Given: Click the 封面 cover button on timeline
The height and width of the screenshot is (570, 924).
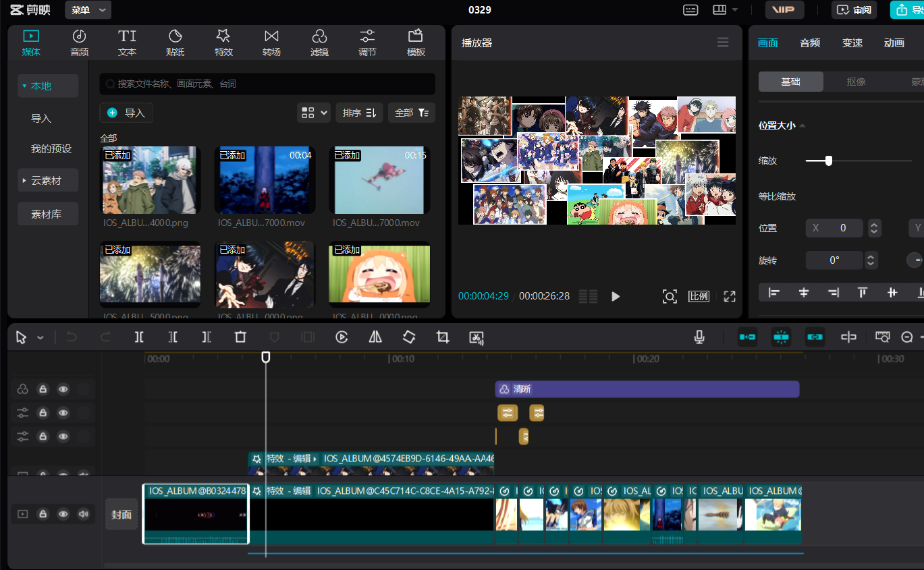Looking at the screenshot, I should point(121,514).
